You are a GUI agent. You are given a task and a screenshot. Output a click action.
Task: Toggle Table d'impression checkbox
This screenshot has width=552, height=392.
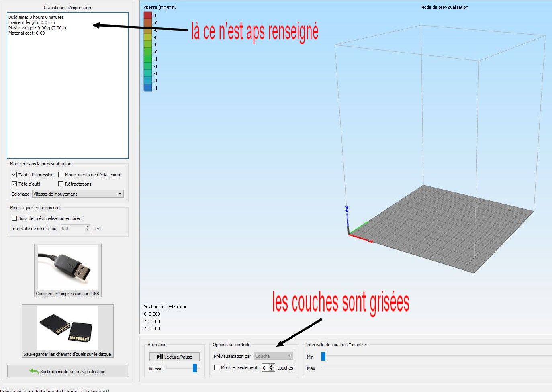pyautogui.click(x=14, y=175)
